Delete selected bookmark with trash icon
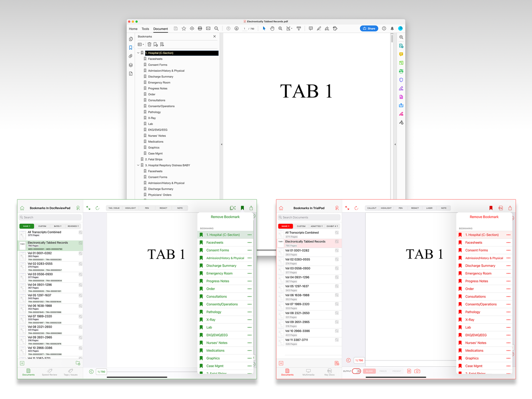532x399 pixels. coord(149,44)
